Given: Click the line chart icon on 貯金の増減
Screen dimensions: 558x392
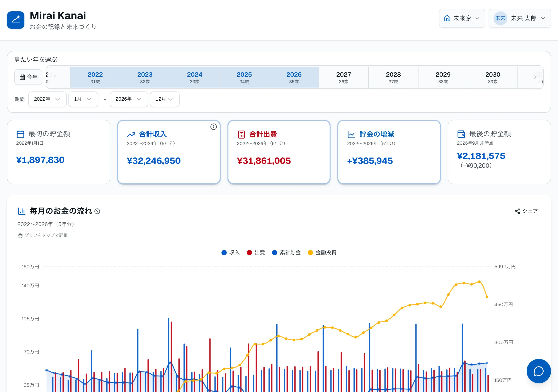Looking at the screenshot, I should (x=351, y=134).
